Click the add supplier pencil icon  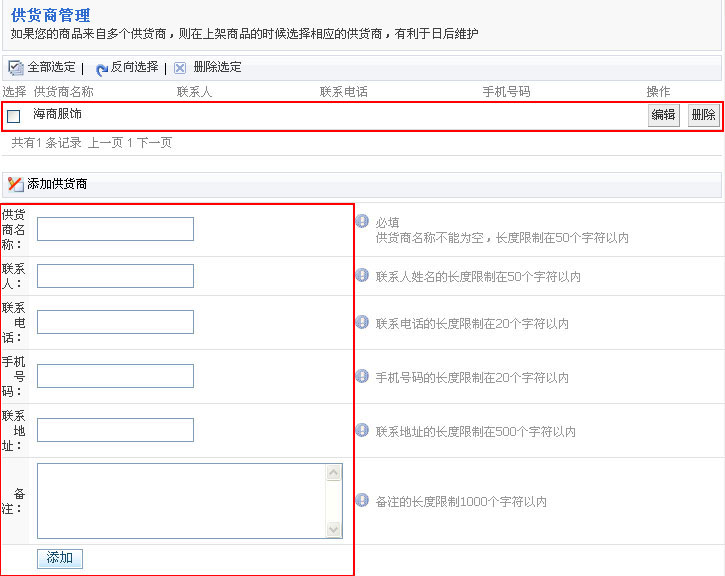pos(15,184)
